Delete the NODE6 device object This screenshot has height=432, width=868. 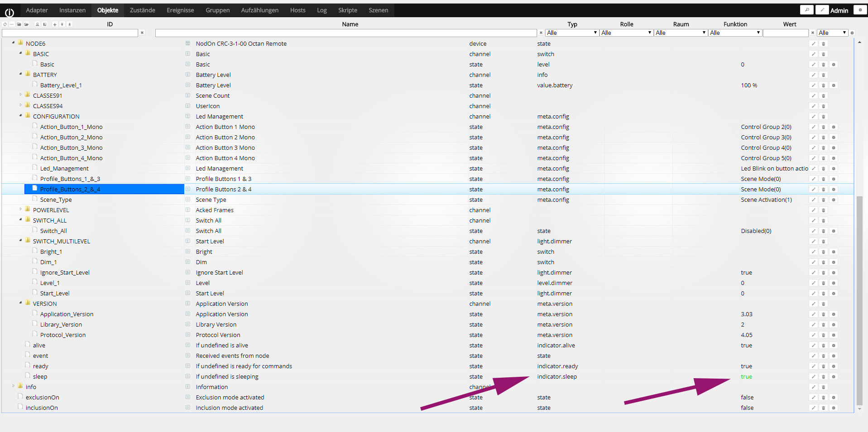(x=824, y=44)
